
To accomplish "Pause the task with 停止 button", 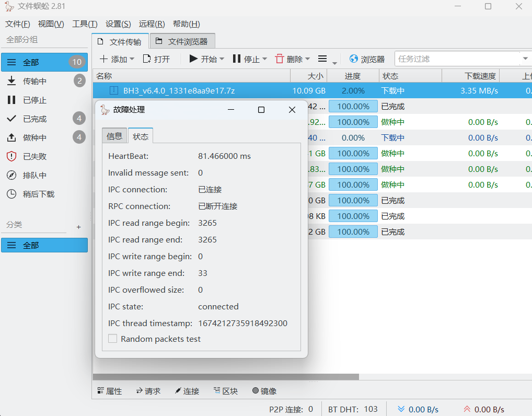I will (x=246, y=59).
